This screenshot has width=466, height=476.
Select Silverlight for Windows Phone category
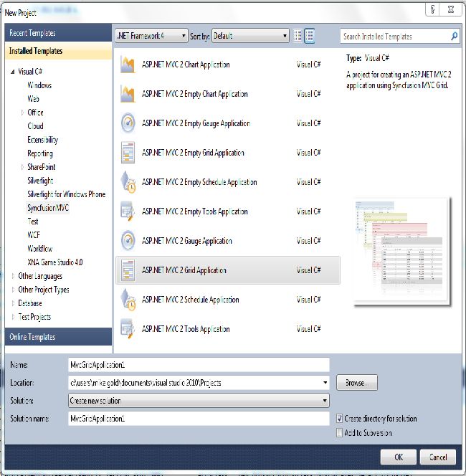[66, 194]
